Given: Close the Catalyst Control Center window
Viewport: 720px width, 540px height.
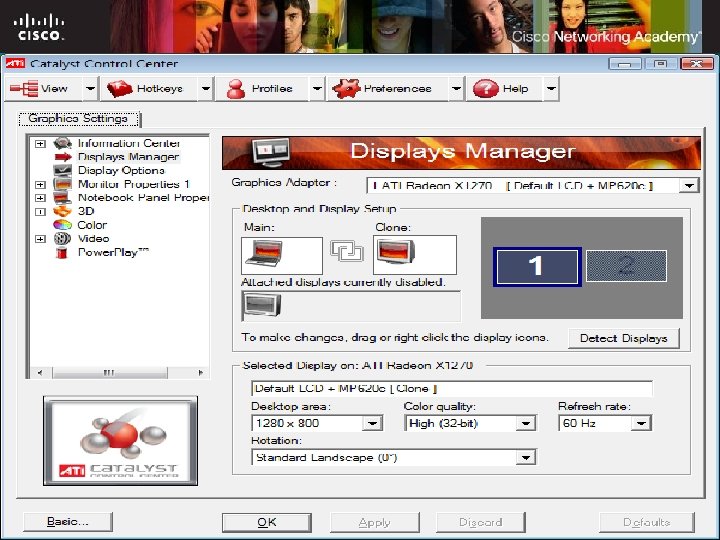Looking at the screenshot, I should click(x=697, y=63).
